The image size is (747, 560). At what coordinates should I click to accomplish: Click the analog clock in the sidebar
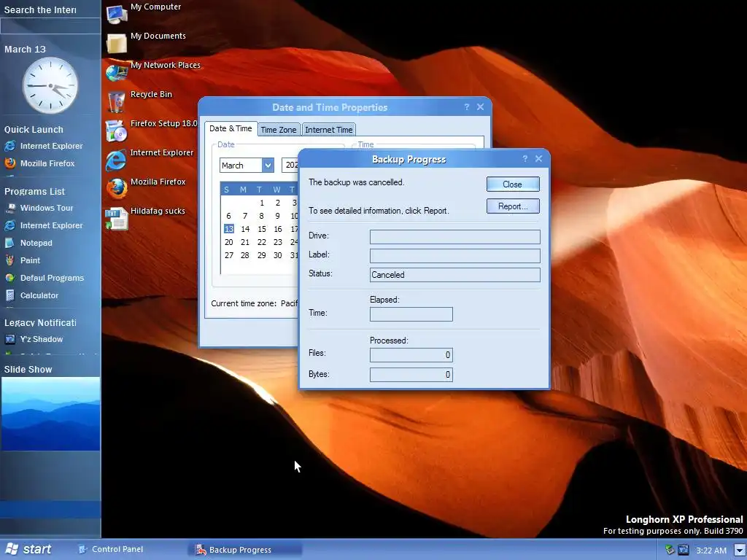(50, 85)
